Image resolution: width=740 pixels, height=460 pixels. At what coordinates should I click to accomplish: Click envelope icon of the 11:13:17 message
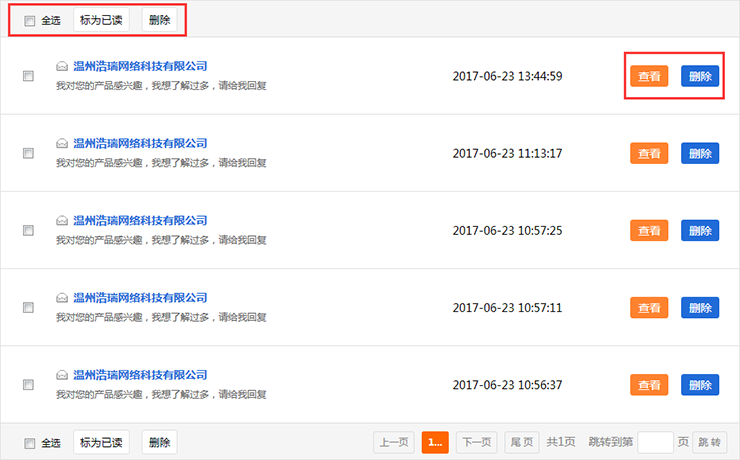62,143
